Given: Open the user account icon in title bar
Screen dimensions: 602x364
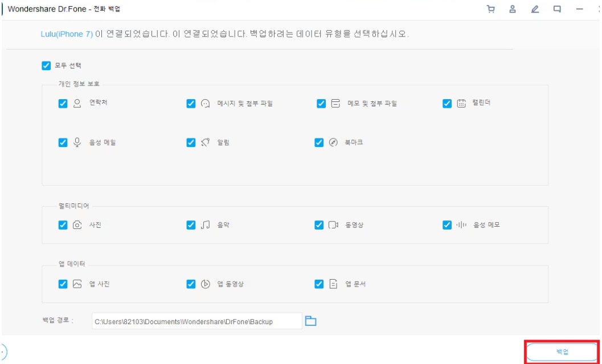Looking at the screenshot, I should point(513,9).
